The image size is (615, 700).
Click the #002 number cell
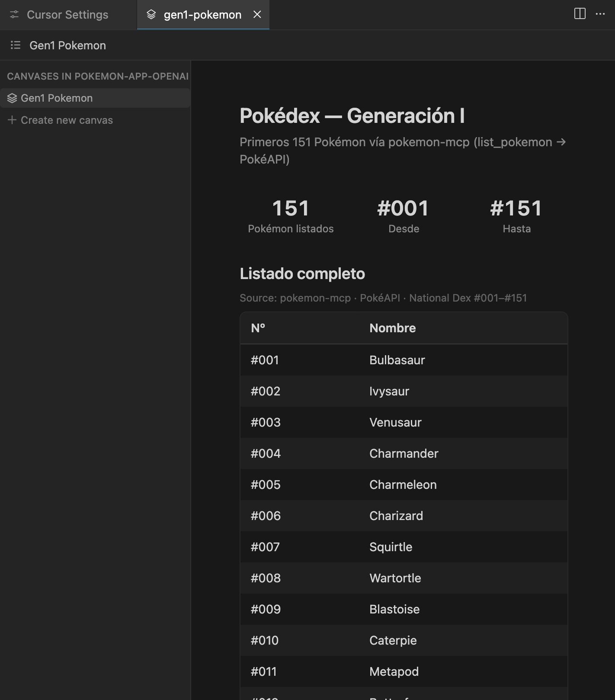[x=266, y=391]
